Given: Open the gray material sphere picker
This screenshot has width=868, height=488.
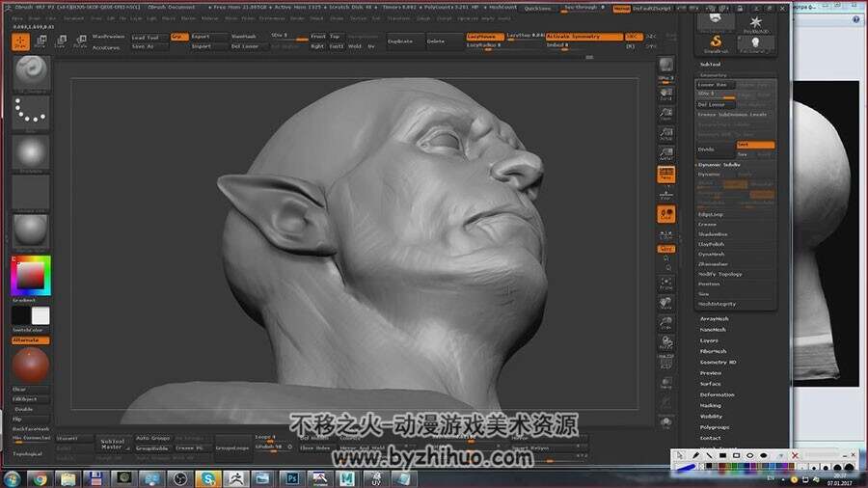Looking at the screenshot, I should 31,230.
